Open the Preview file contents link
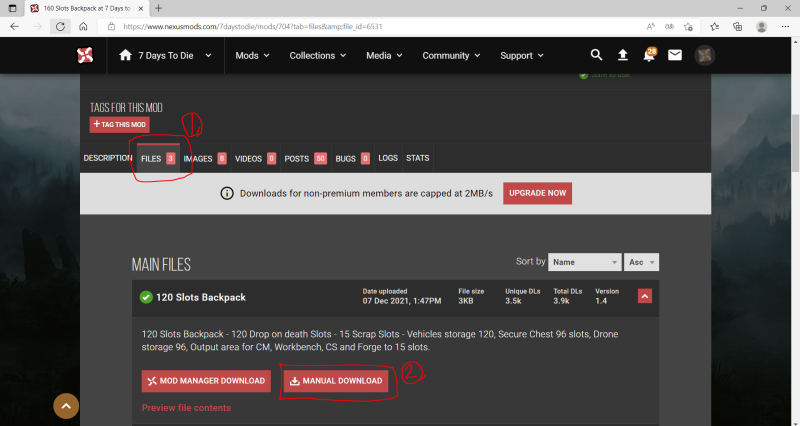Screen dimensions: 800x426 pyautogui.click(x=186, y=408)
